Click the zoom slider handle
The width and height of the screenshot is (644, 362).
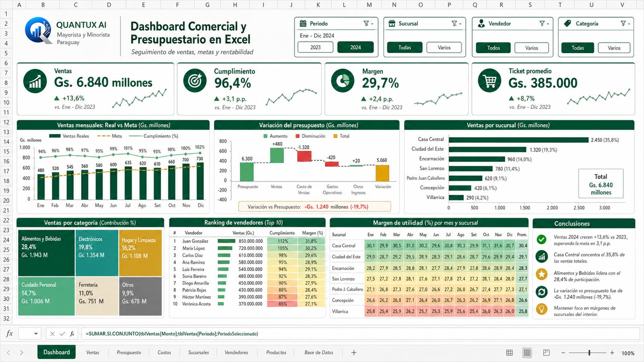click(x=589, y=353)
